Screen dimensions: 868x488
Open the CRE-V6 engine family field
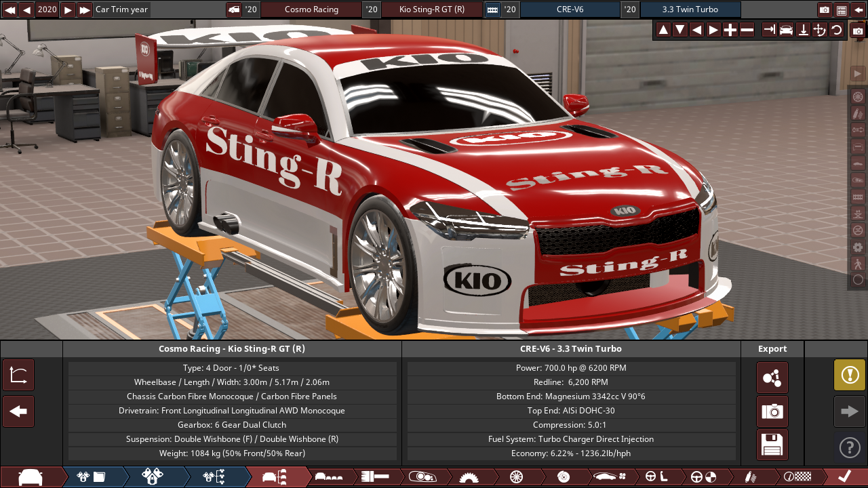click(x=570, y=9)
